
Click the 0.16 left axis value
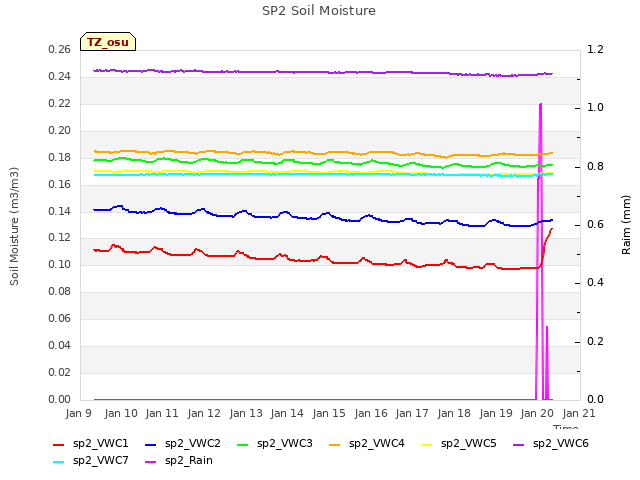pos(60,184)
